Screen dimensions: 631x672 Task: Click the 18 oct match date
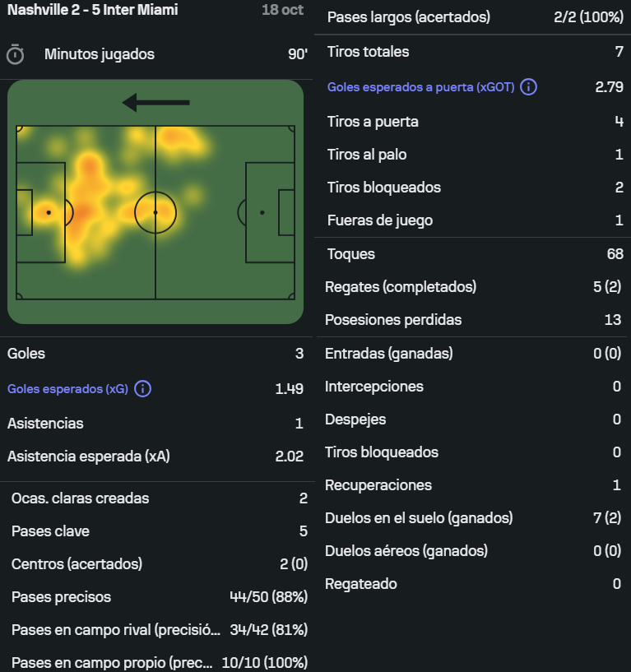point(282,11)
